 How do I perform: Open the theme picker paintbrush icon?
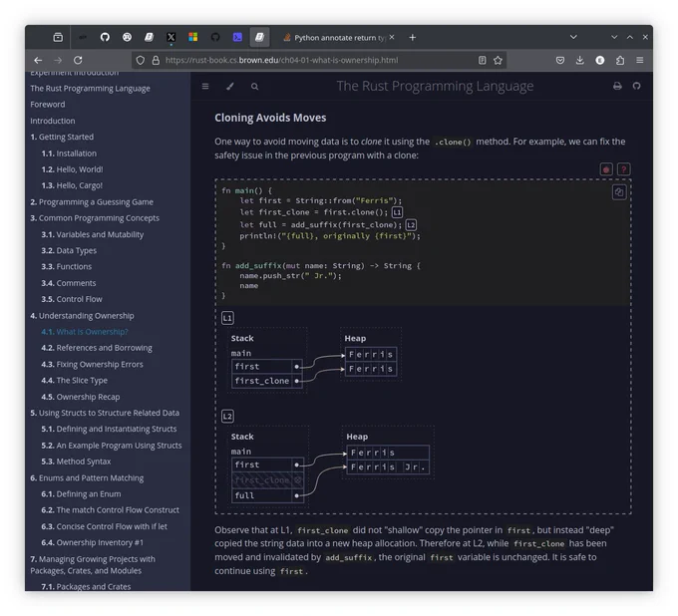(x=230, y=87)
